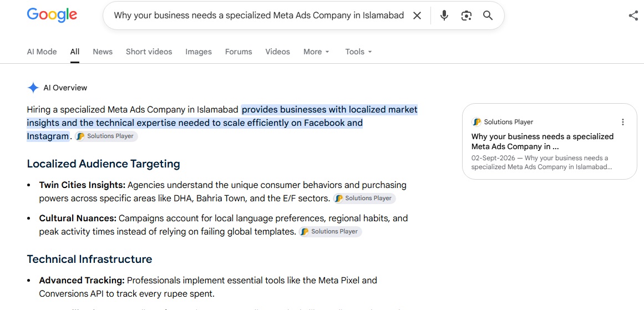Click the Google logo
The width and height of the screenshot is (644, 310).
[52, 15]
